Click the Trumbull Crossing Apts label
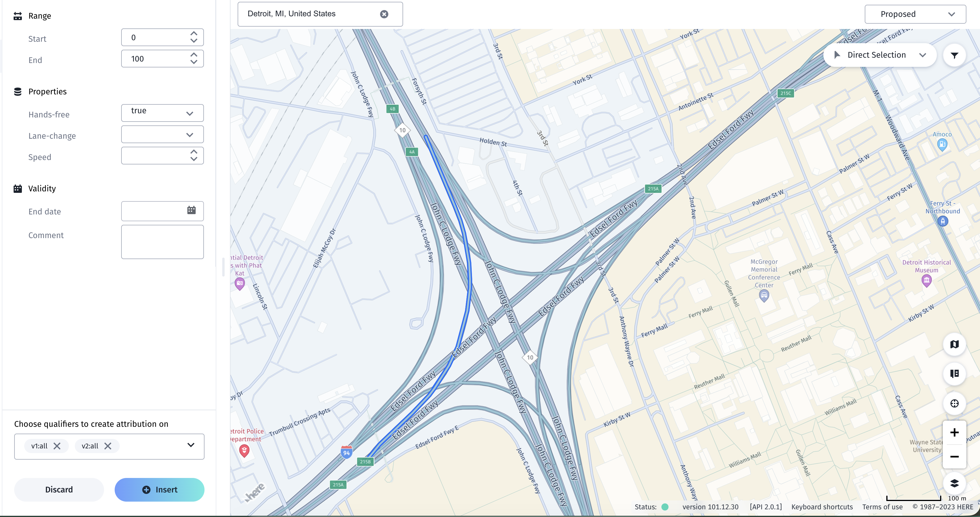 click(300, 422)
